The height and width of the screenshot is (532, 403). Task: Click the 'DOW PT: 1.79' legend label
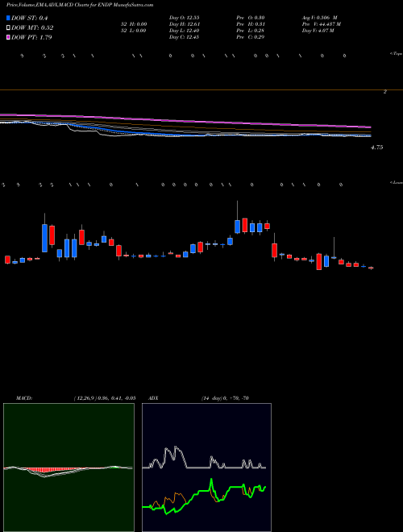[x=32, y=37]
